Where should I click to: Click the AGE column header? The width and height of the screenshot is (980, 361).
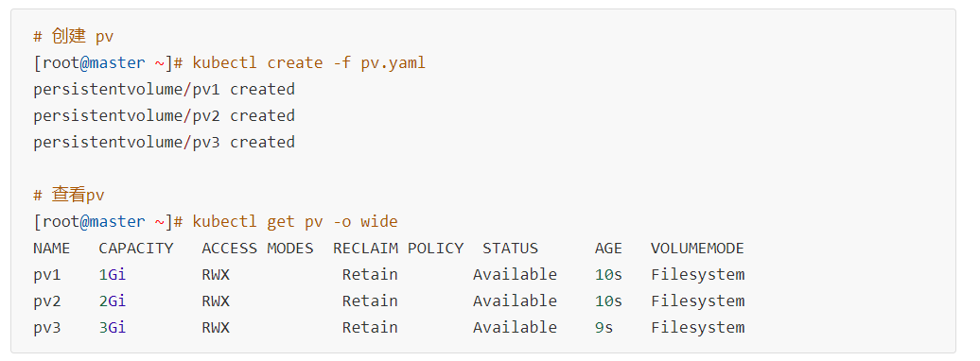(609, 249)
